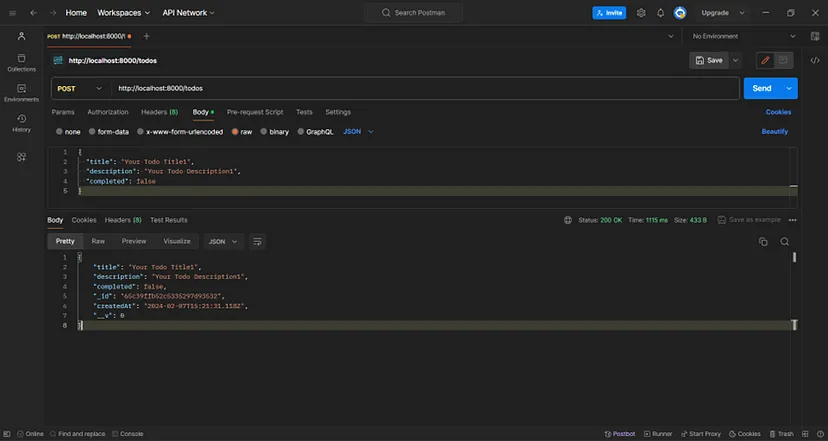Switch to the Params tab
Screen dimensions: 828x441
pyautogui.click(x=63, y=112)
